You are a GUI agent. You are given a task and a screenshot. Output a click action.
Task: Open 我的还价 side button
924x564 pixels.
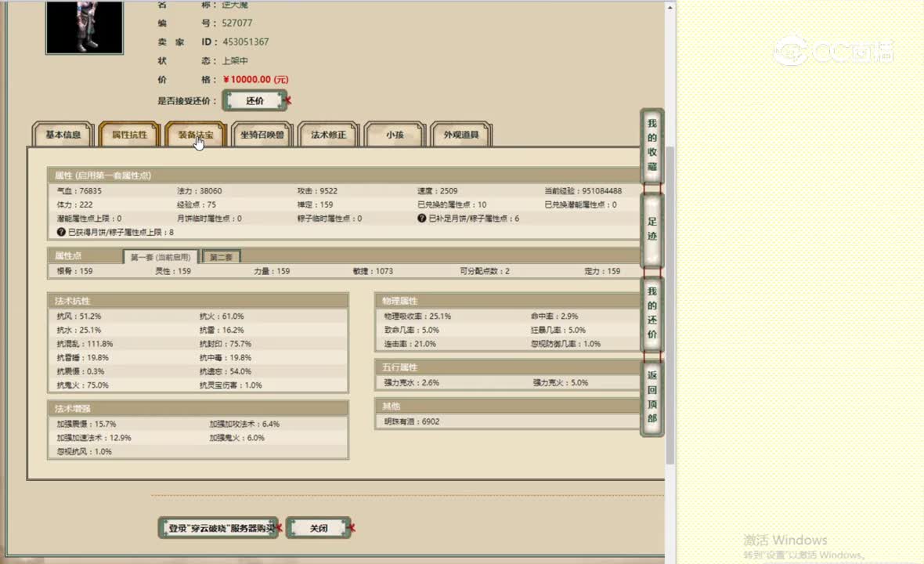[651, 313]
